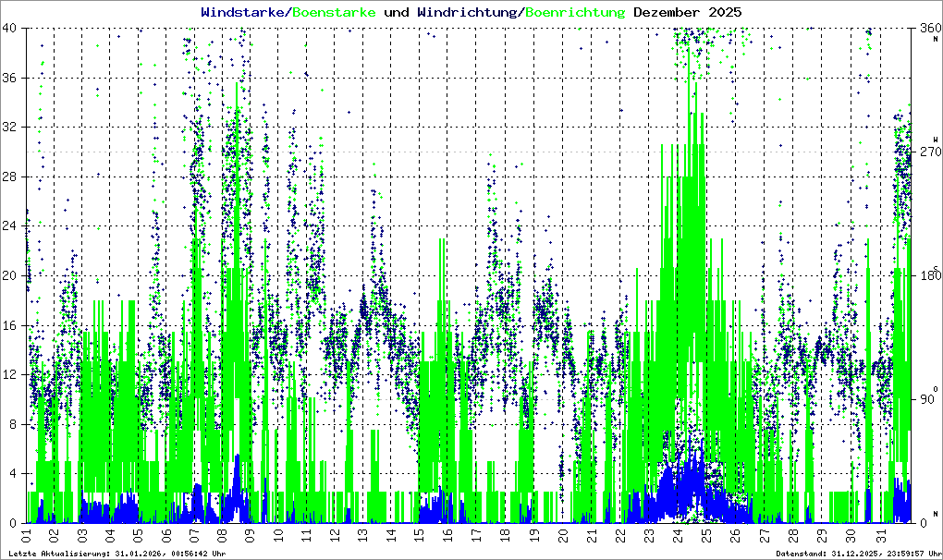
Task: Click day label 21 on x-axis
Action: [592, 535]
